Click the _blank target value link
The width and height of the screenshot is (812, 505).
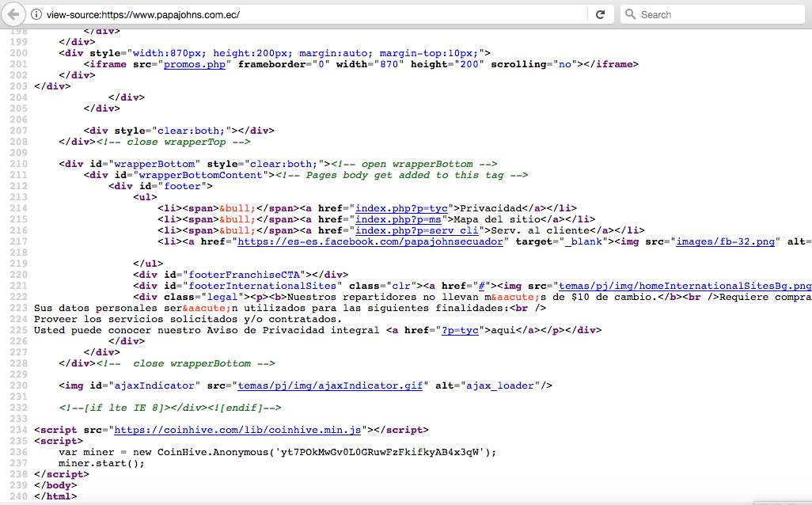coord(583,241)
